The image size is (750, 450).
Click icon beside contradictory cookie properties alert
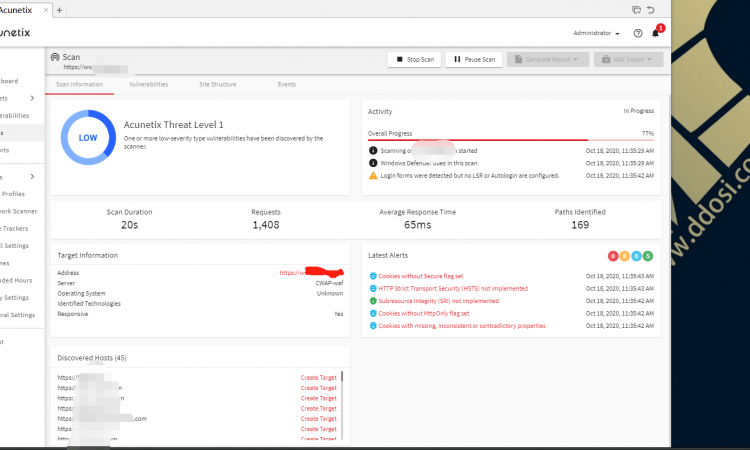[373, 326]
